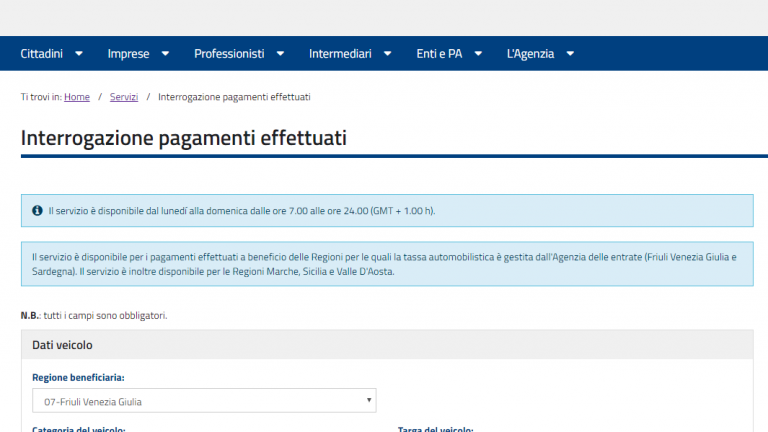768x432 pixels.
Task: Click the arrow icon beside Cittadini
Action: point(79,54)
